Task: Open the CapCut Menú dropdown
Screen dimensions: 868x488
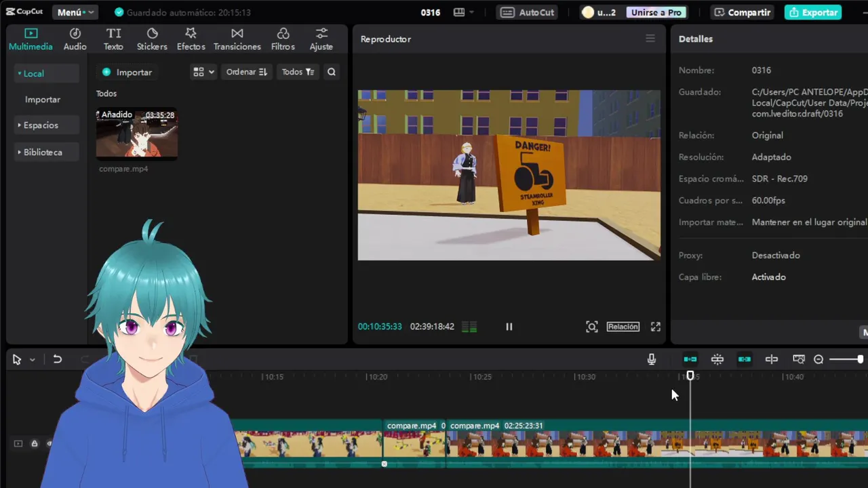Action: pos(75,12)
